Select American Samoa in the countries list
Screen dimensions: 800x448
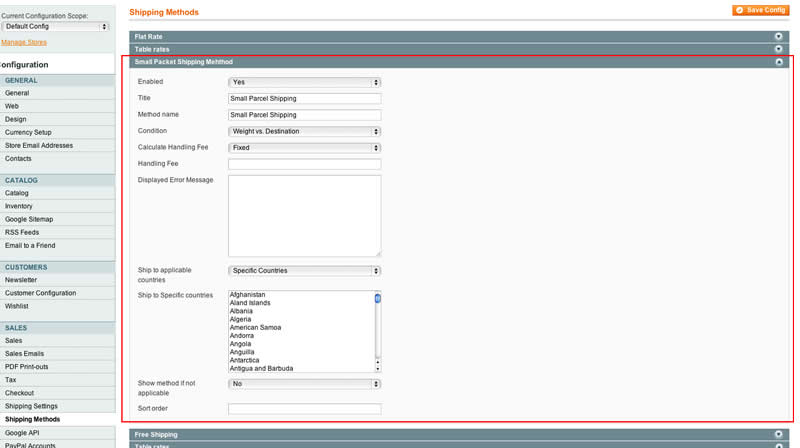click(255, 328)
